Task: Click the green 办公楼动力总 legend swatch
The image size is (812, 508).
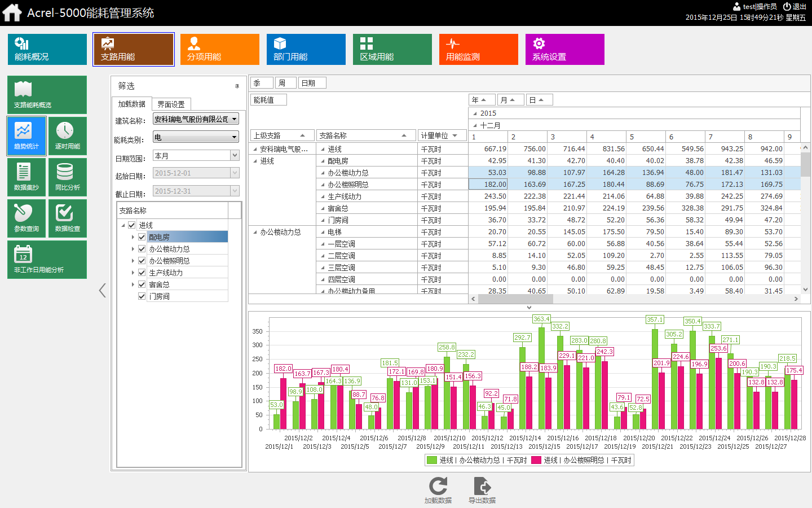Action: click(432, 460)
